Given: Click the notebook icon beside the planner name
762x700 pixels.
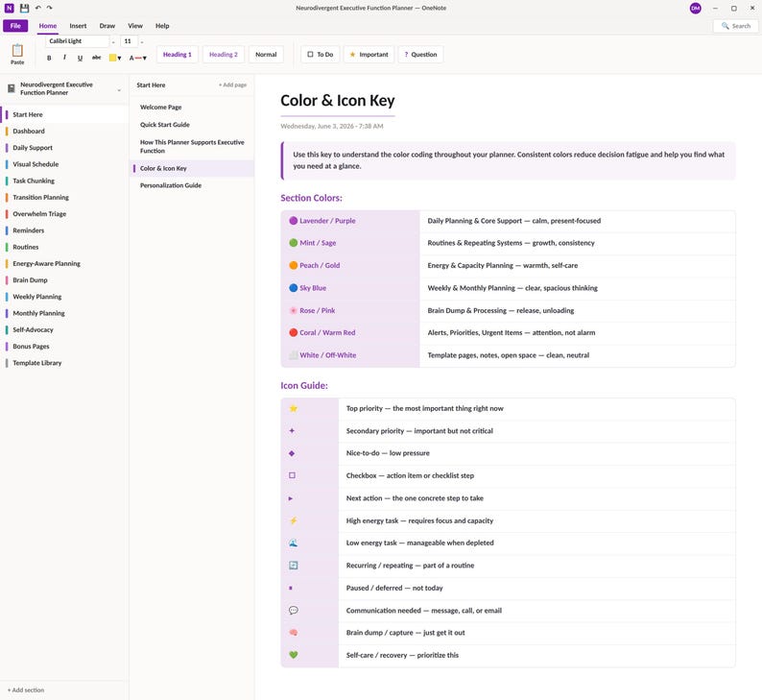Looking at the screenshot, I should [12, 88].
